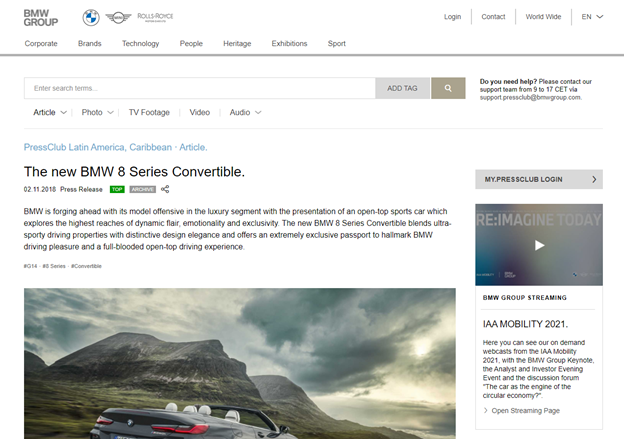Click the MY.PRESSCLUB LOGIN arrow chevron

[x=594, y=180]
